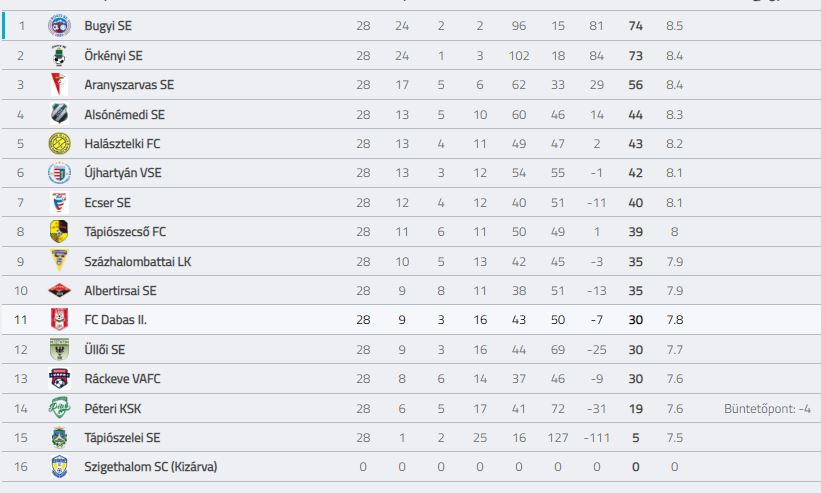
Task: Select the Alsónémedi SE shield logo
Action: [59, 114]
